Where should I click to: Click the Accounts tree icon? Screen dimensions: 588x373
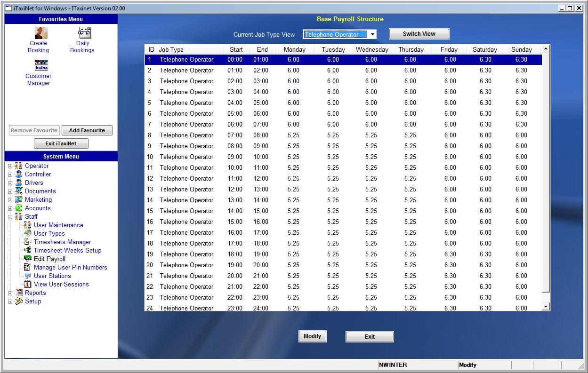click(18, 208)
